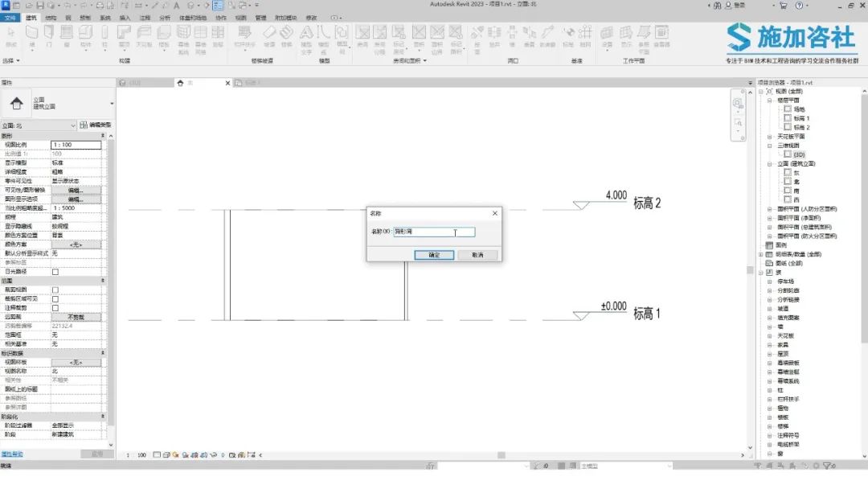Click the Save icon in quick access toolbar
Screen dimensions: 868x489
click(x=40, y=5)
